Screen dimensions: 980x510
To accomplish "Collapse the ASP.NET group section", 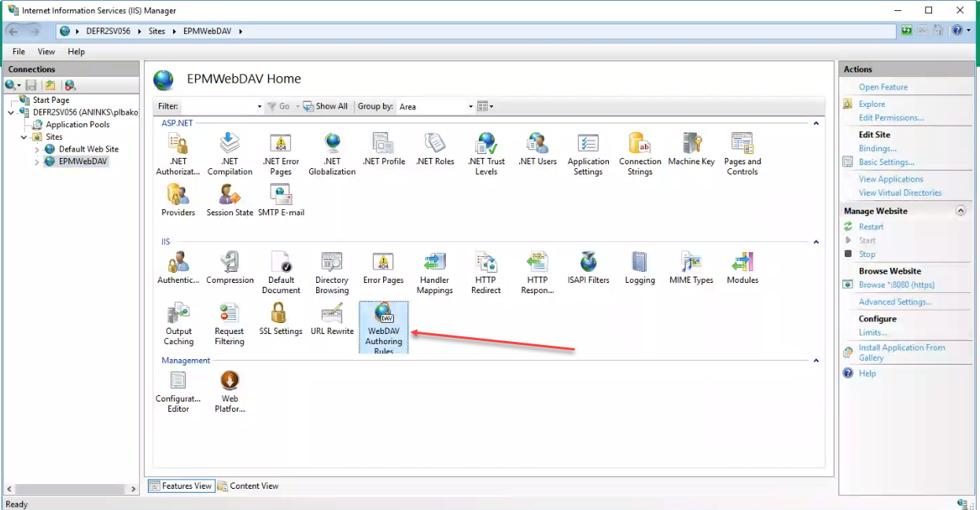I will [x=816, y=123].
